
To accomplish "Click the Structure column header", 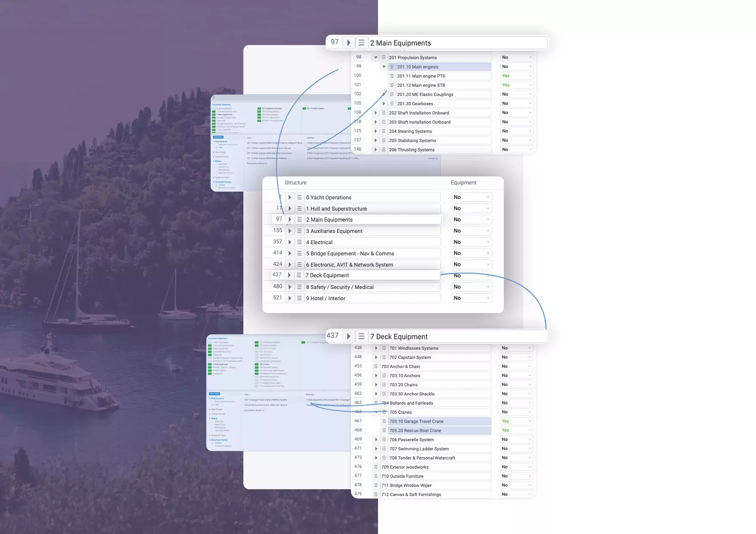I will [x=296, y=183].
